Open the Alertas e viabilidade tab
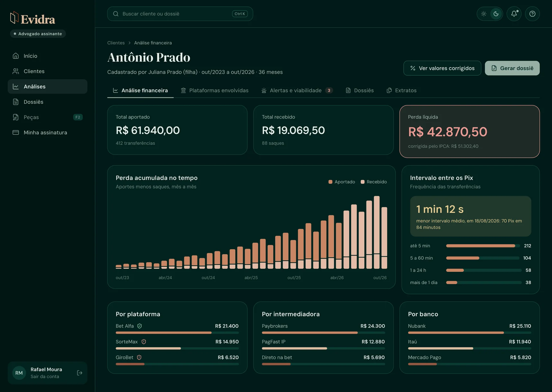Image resolution: width=552 pixels, height=392 pixels. pyautogui.click(x=297, y=90)
